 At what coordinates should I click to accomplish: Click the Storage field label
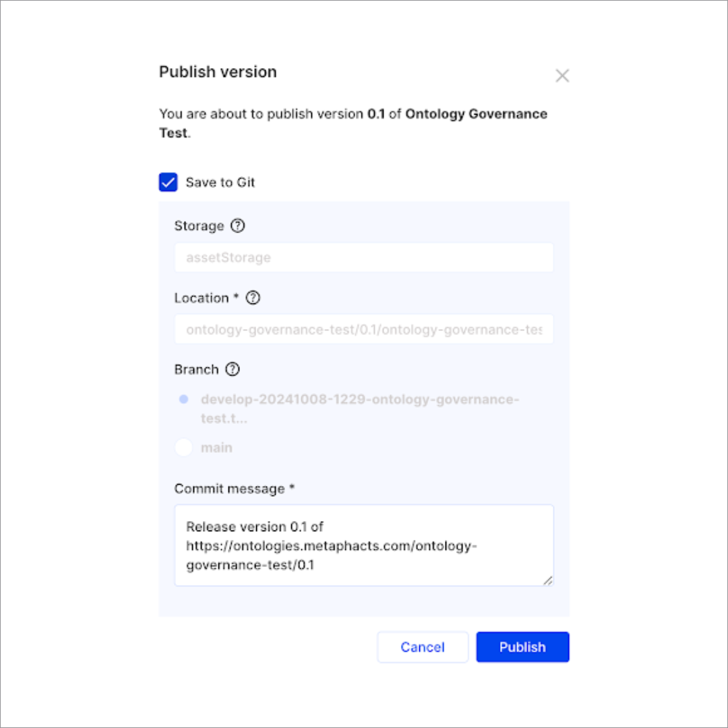pos(199,226)
